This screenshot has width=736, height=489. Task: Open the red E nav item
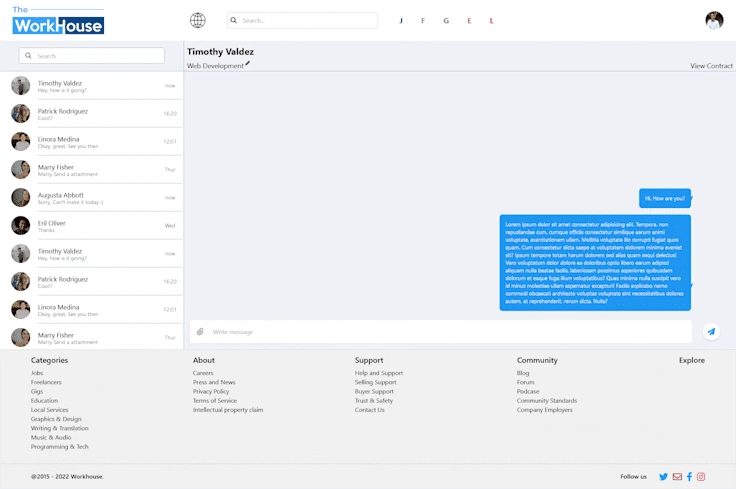tap(469, 21)
